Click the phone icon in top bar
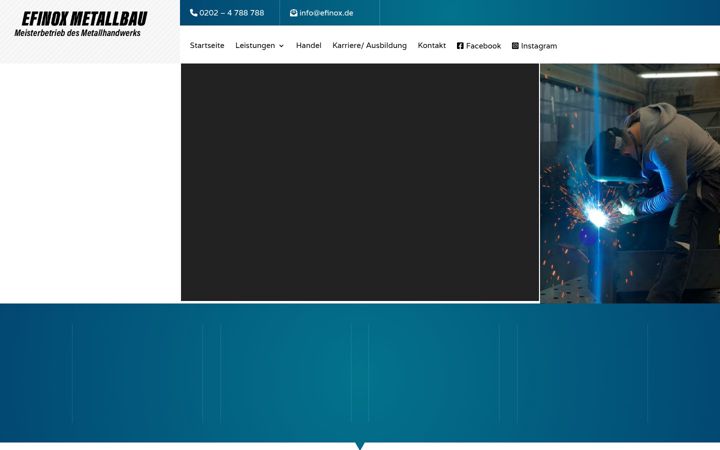 (194, 13)
